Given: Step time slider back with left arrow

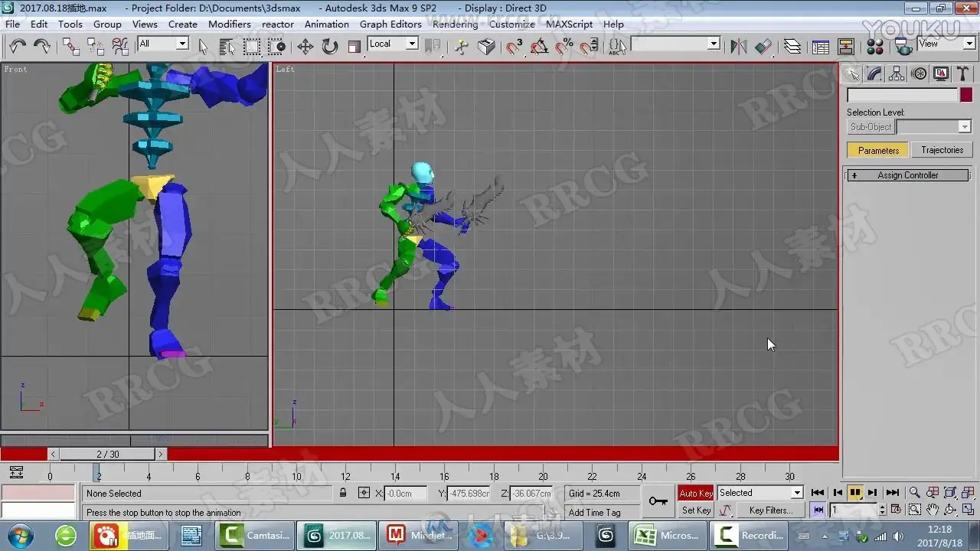Looking at the screenshot, I should (x=53, y=454).
